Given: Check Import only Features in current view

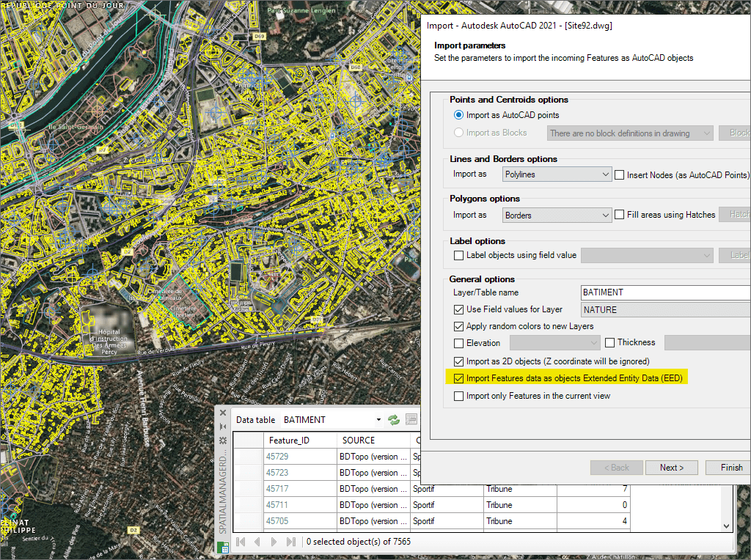Looking at the screenshot, I should (458, 397).
